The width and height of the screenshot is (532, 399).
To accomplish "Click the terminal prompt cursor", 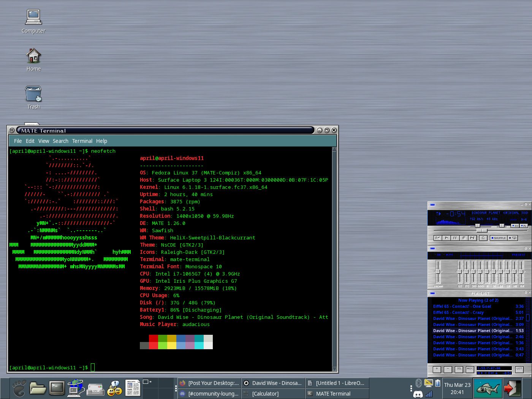I will [x=93, y=367].
